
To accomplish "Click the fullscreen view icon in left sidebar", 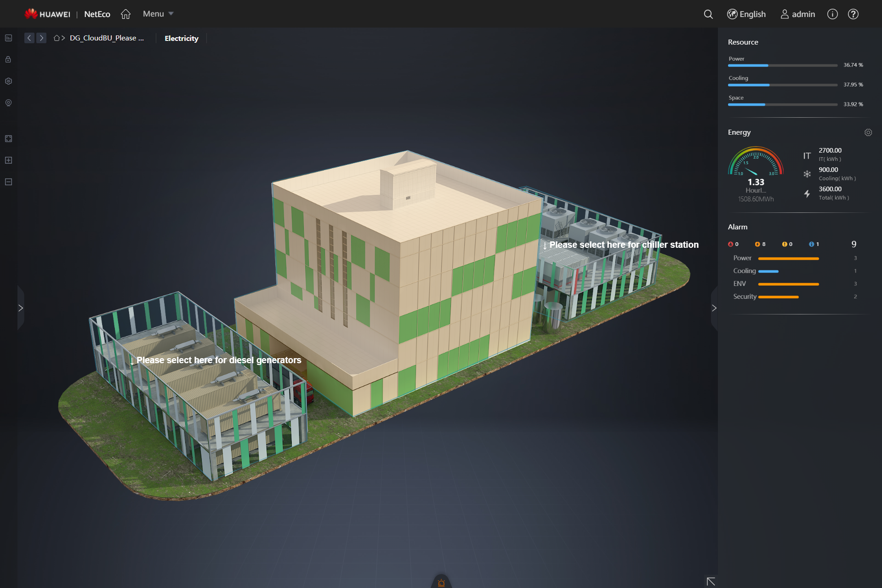I will 8,138.
